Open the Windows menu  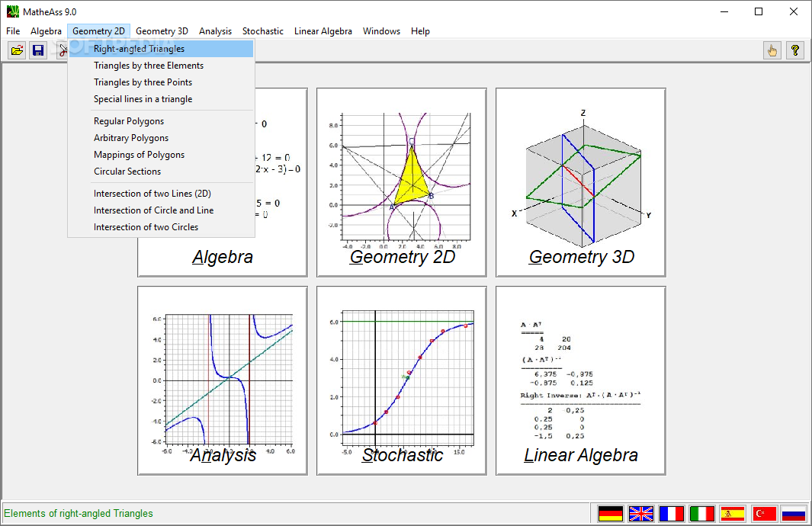(382, 31)
